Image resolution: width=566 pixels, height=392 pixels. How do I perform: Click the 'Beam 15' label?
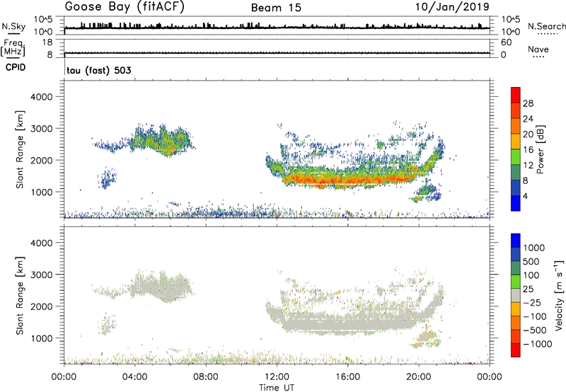[x=276, y=8]
